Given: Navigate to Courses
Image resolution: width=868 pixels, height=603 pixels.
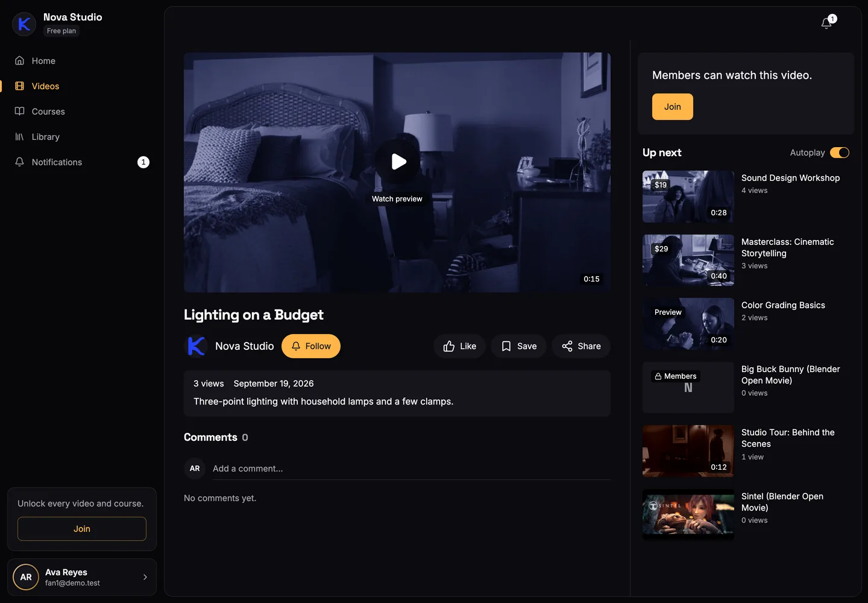Looking at the screenshot, I should [x=82, y=112].
